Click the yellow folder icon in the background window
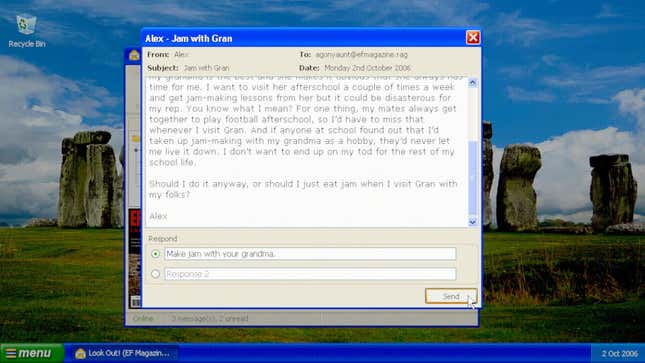 point(135,139)
